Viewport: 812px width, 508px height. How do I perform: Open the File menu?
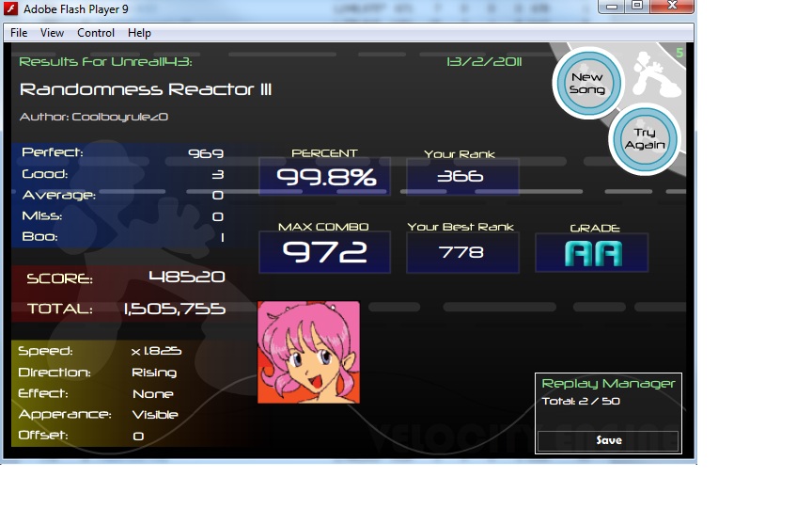click(19, 33)
